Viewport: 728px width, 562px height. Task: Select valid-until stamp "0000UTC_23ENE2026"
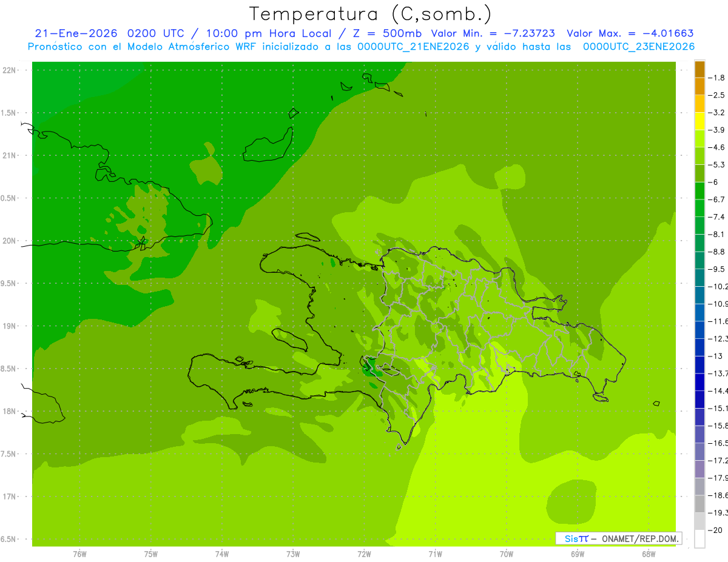pos(639,47)
